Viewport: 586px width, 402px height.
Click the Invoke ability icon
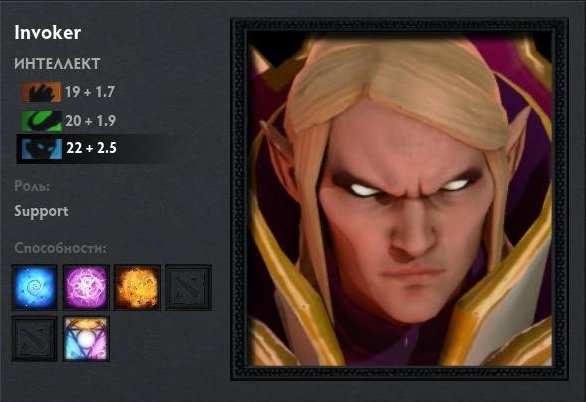(86, 339)
